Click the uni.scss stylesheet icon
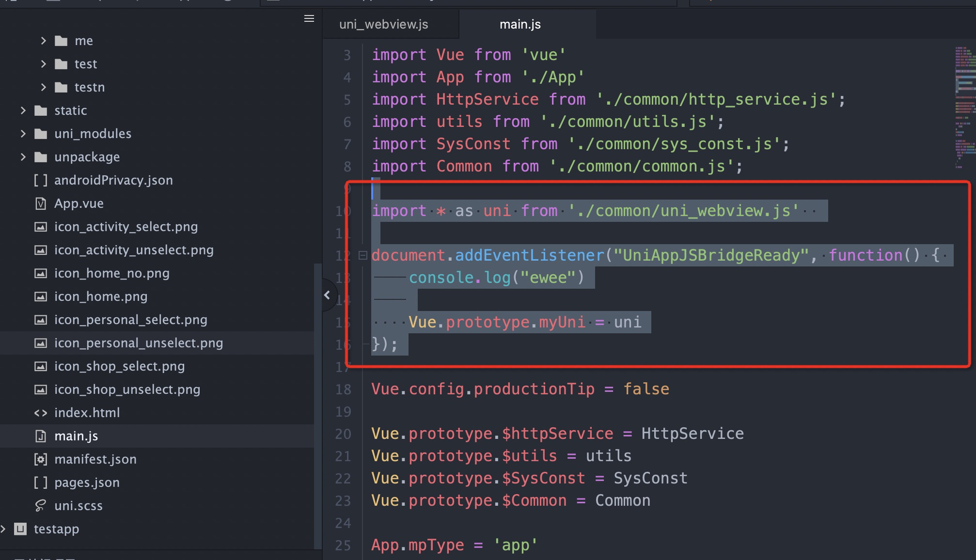 [41, 506]
